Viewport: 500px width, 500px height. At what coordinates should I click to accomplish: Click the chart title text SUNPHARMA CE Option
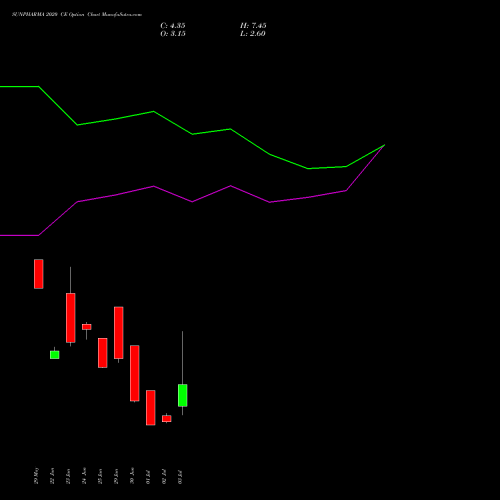click(x=77, y=15)
